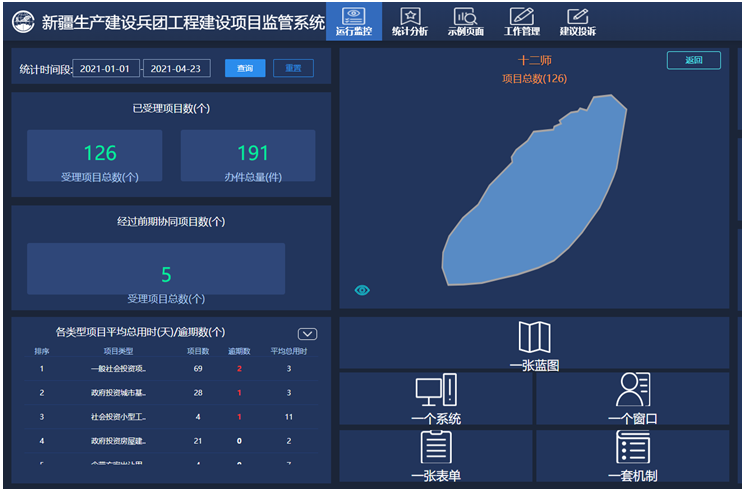The width and height of the screenshot is (742, 489).
Task: Click the 返回 back button on map
Action: click(693, 60)
